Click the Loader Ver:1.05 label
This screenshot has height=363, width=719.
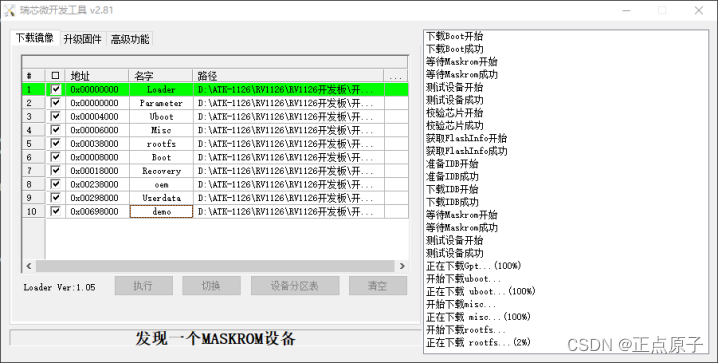[59, 287]
